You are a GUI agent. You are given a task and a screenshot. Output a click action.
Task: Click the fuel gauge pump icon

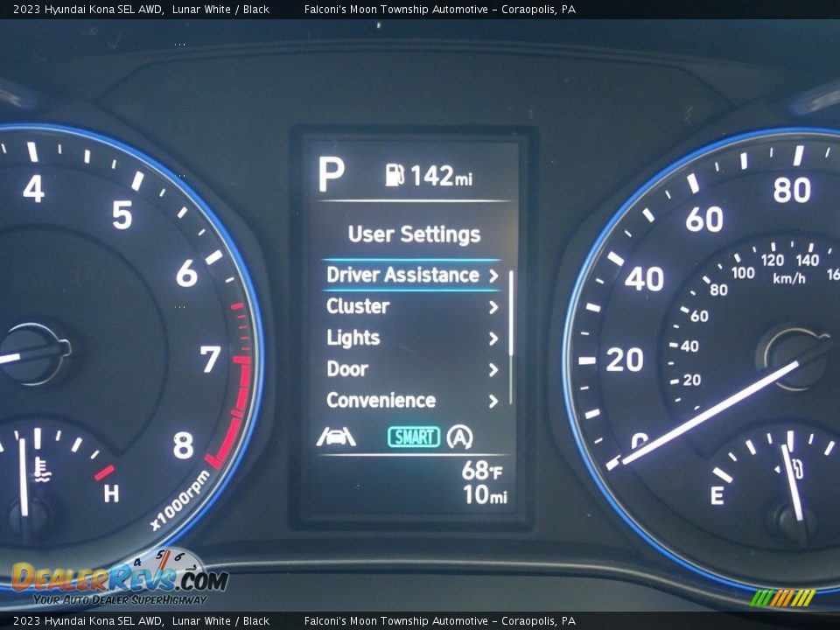click(797, 469)
